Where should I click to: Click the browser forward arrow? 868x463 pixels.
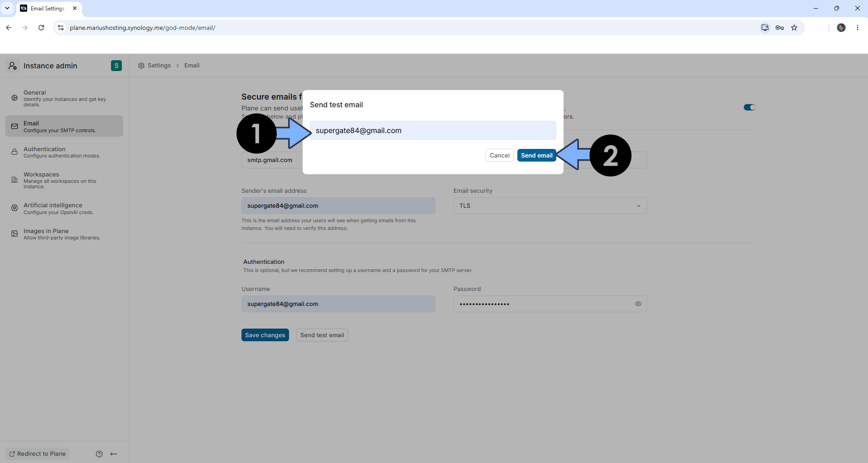25,28
